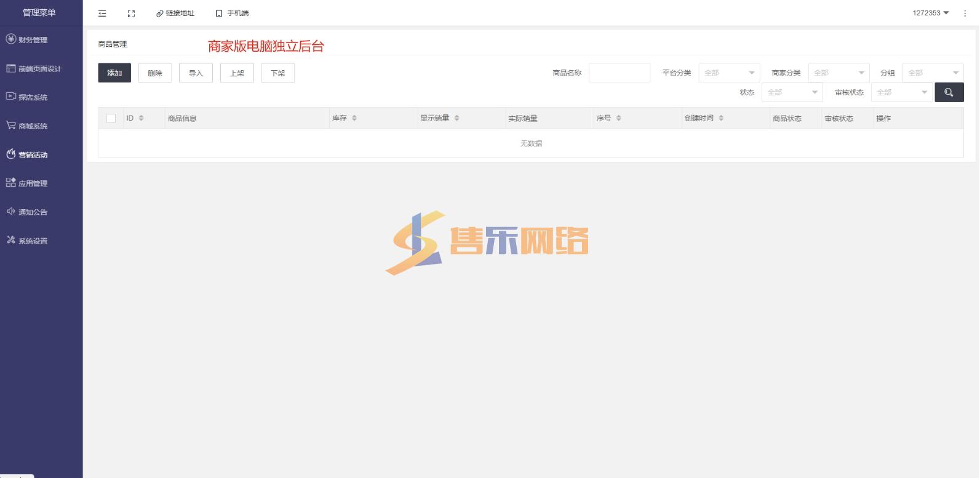
Task: Switch to 手机端 mobile view
Action: [x=232, y=13]
